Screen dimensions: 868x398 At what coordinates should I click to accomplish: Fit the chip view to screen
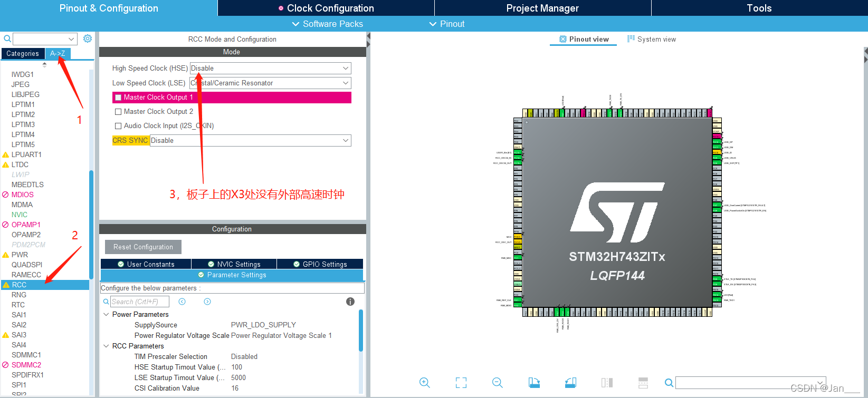[461, 383]
